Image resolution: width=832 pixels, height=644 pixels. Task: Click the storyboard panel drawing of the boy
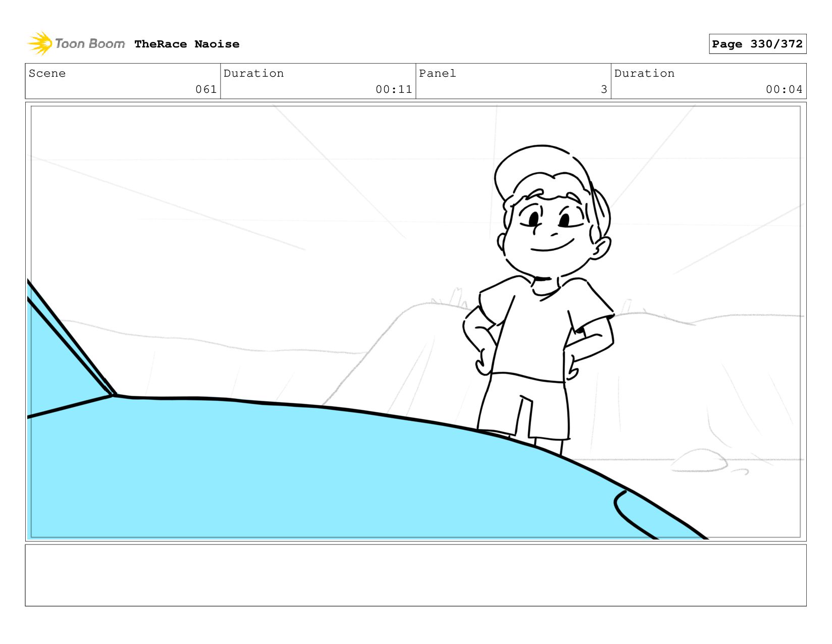(415, 321)
